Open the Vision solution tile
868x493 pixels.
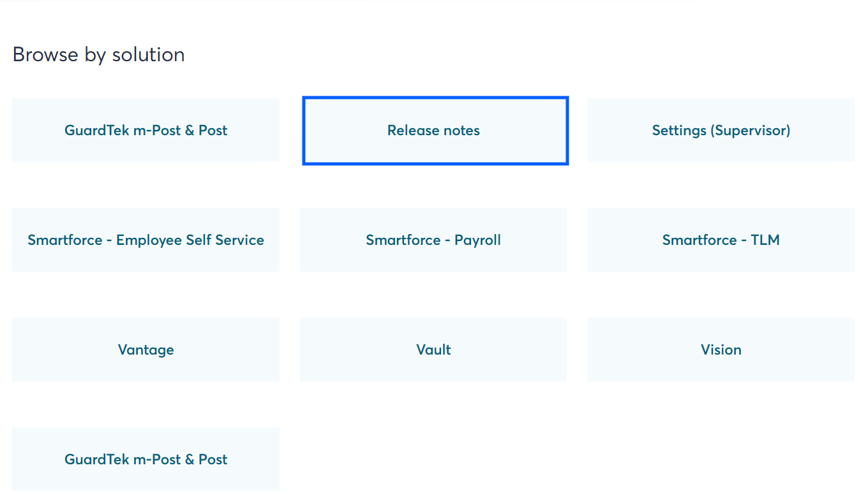(x=721, y=350)
